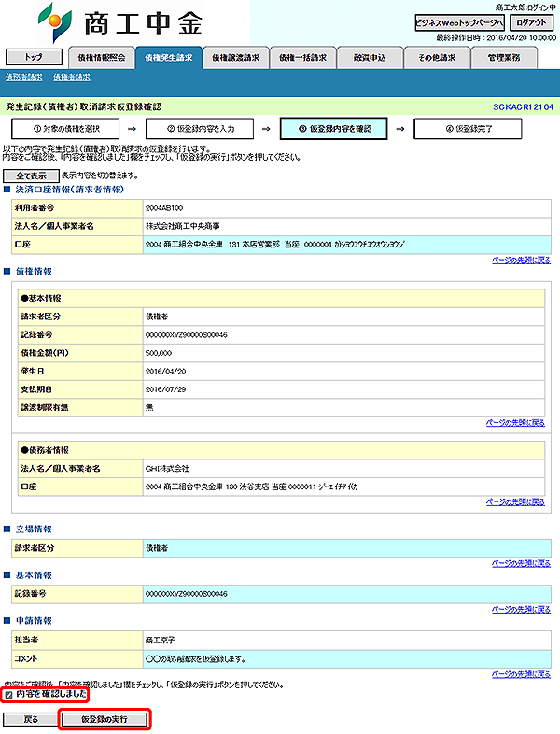Viewport: 560px width, 734px height.
Task: Go back with the 戻る button
Action: click(x=31, y=719)
